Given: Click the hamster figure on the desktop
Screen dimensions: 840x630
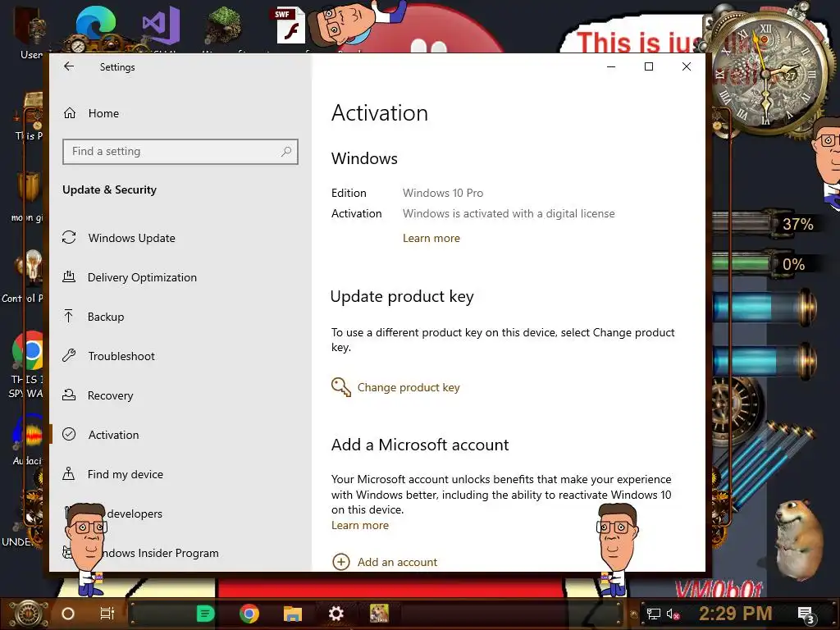Looking at the screenshot, I should 798,541.
